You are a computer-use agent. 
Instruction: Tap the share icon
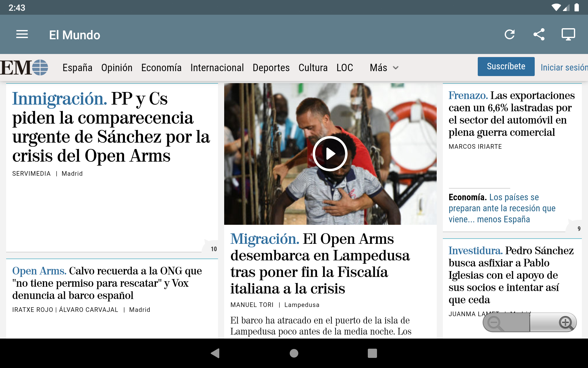click(x=539, y=34)
